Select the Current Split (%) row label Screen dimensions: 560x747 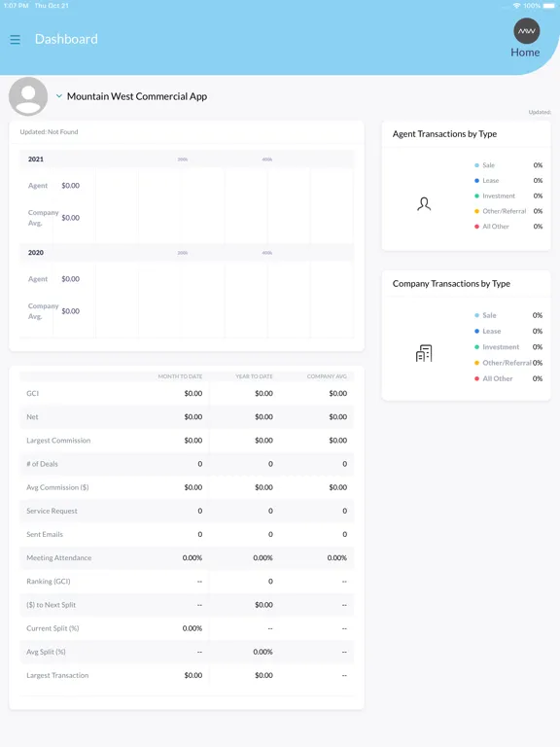point(52,628)
